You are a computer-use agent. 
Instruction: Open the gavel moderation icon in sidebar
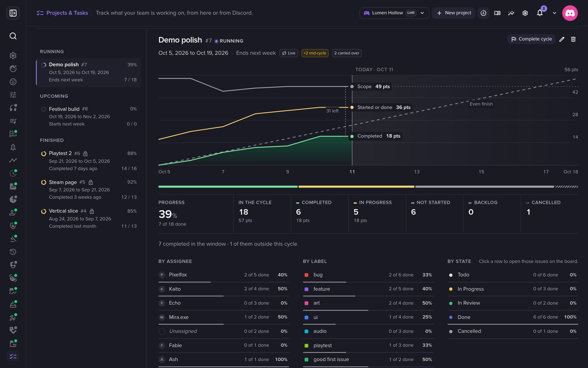[13, 239]
